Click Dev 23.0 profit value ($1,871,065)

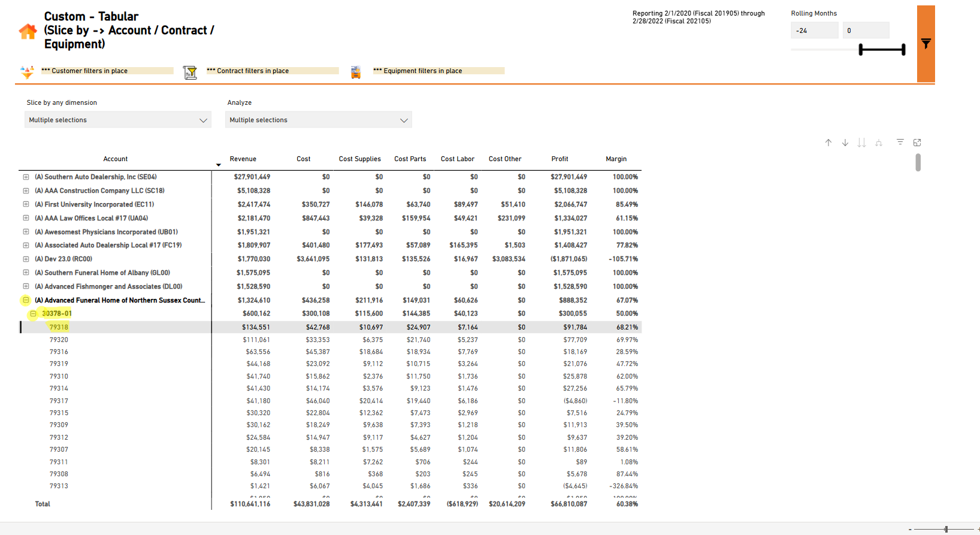click(569, 259)
